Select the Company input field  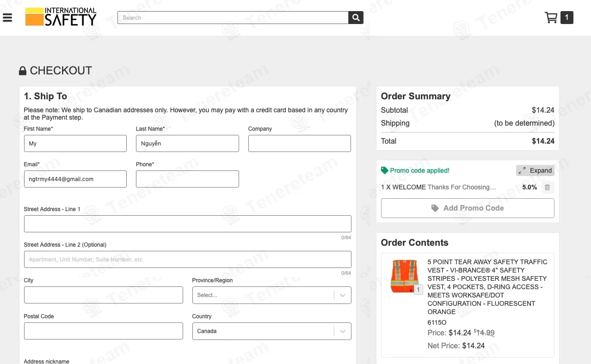(x=299, y=144)
